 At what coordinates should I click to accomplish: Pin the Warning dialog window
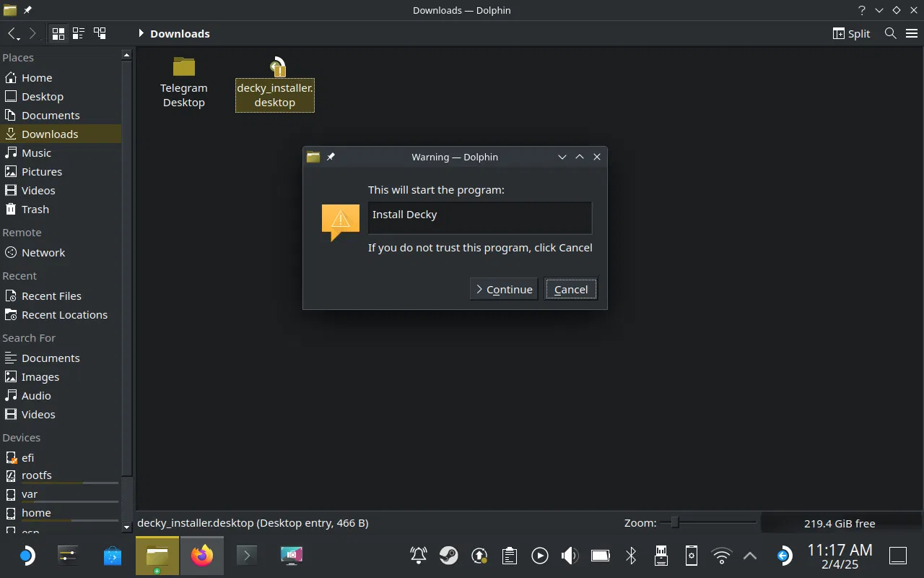click(x=331, y=157)
